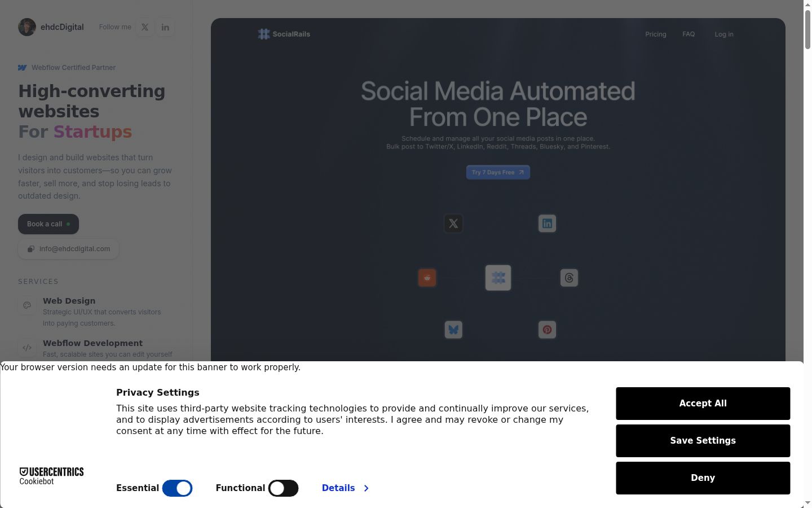Expand the cookie Details section
This screenshot has width=812, height=508.
[x=345, y=488]
